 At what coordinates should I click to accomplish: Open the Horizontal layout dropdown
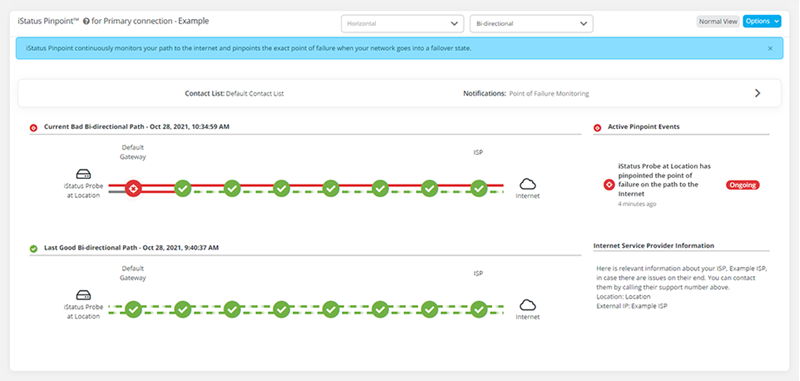(x=402, y=23)
